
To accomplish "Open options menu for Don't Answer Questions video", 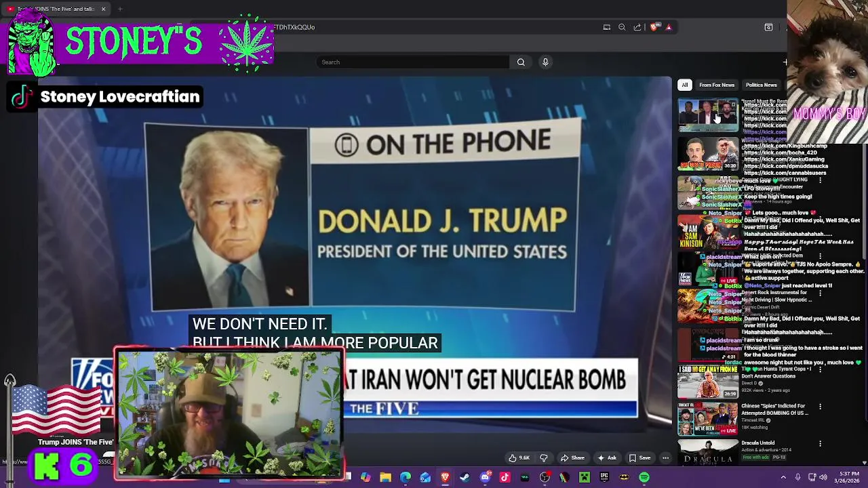I will pyautogui.click(x=820, y=370).
